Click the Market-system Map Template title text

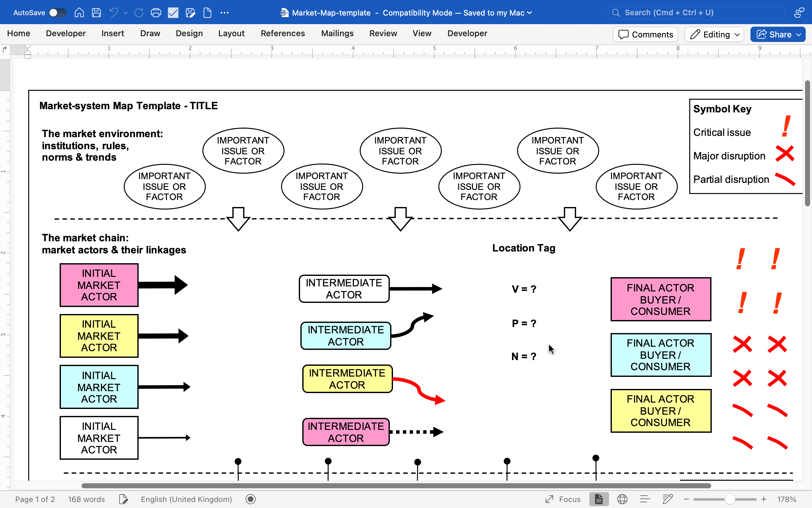pos(128,106)
